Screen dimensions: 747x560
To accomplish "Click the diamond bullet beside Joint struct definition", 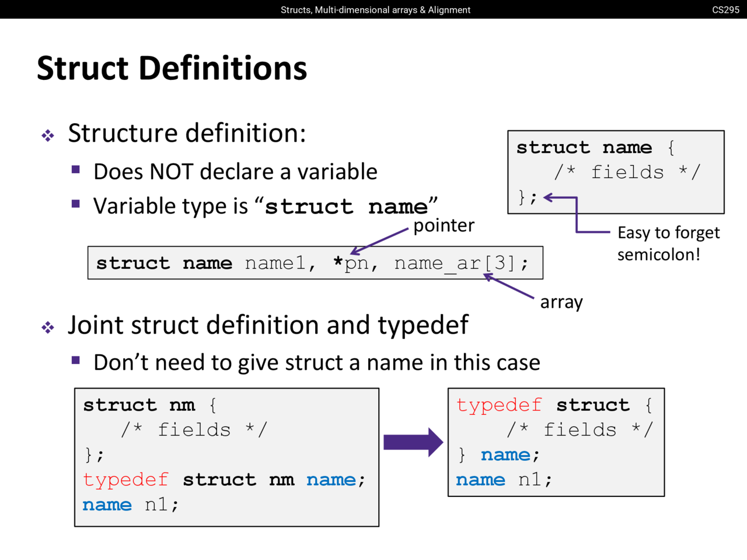I will (x=48, y=328).
